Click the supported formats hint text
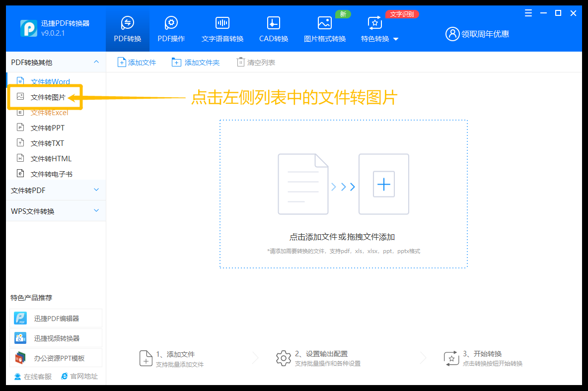 click(344, 251)
